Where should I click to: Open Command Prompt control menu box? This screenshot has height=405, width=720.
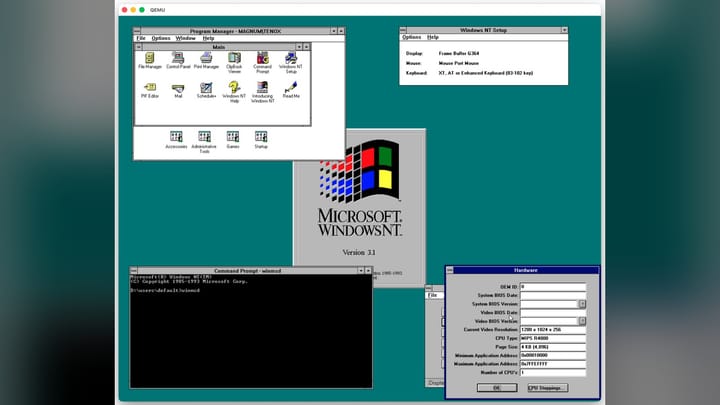coord(134,270)
